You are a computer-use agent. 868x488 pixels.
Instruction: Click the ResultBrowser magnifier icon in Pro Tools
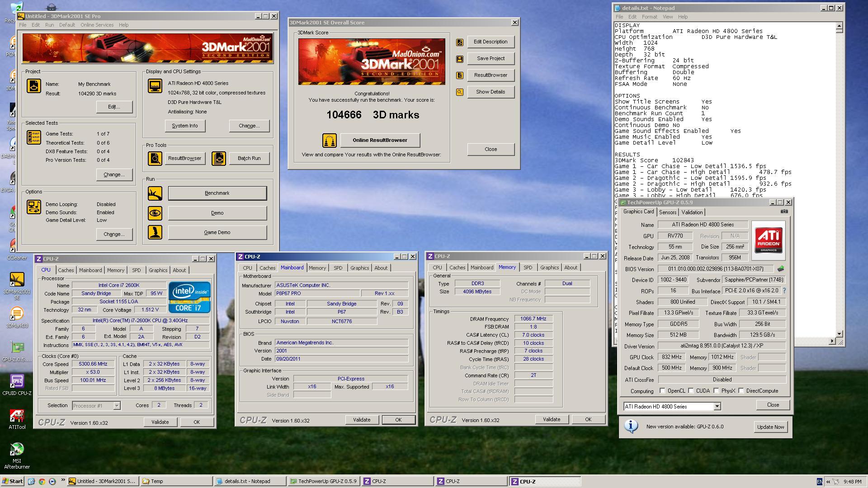(155, 159)
